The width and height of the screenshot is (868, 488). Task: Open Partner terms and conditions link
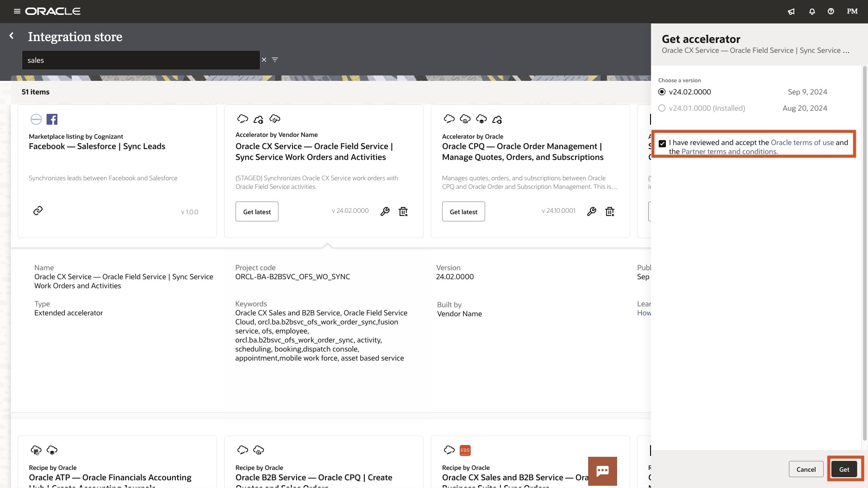coord(729,152)
